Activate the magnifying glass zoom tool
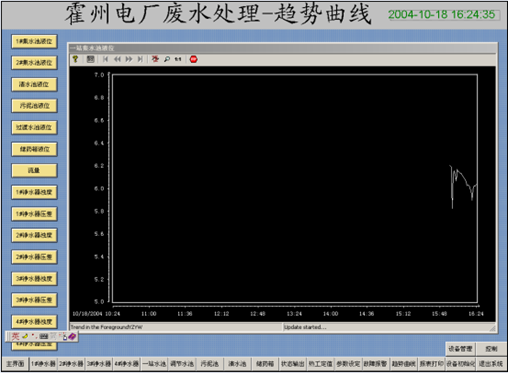Image resolution: width=509 pixels, height=374 pixels. click(167, 59)
